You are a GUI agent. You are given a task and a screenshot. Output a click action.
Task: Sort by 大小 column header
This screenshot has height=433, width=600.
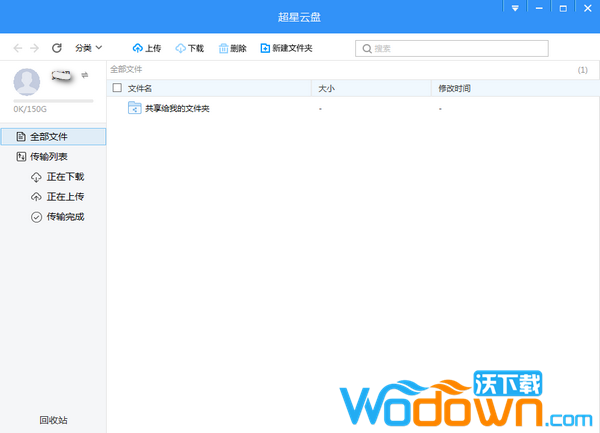point(326,88)
